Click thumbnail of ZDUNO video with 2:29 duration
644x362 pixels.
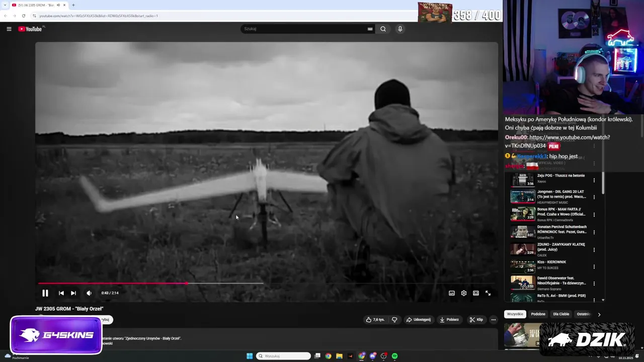tap(523, 249)
